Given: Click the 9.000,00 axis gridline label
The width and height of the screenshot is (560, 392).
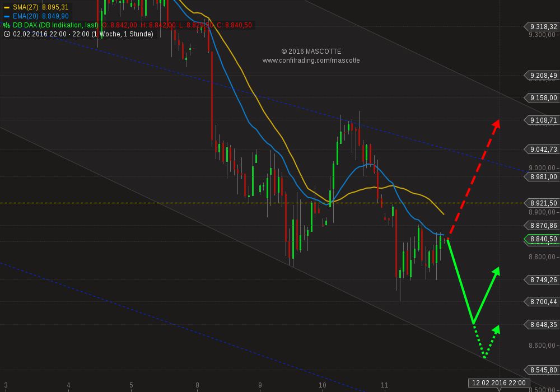Looking at the screenshot, I should click(542, 168).
